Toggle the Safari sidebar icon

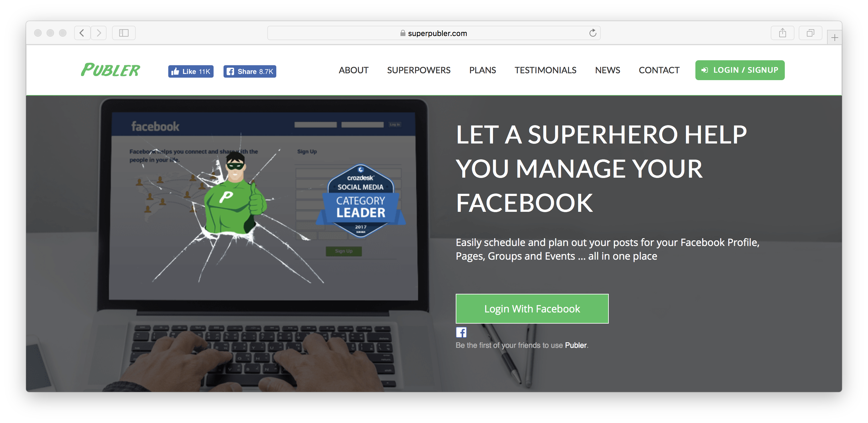coord(124,33)
